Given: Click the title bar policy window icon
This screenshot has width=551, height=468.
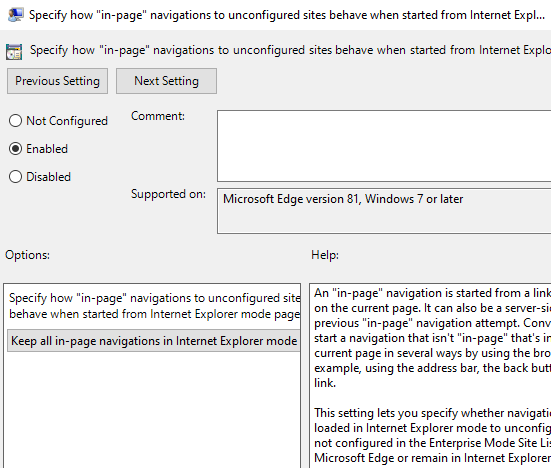Looking at the screenshot, I should pyautogui.click(x=16, y=15).
